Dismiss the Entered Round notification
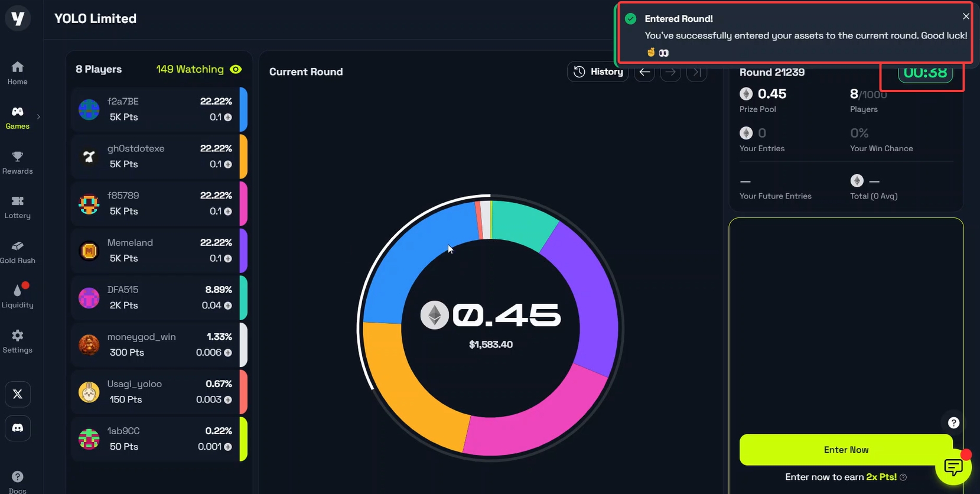Image resolution: width=980 pixels, height=494 pixels. (x=966, y=17)
